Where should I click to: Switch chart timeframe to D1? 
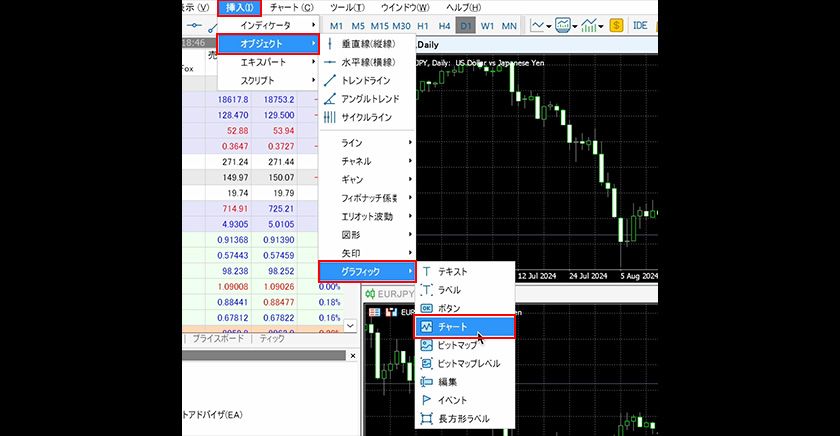(x=466, y=25)
